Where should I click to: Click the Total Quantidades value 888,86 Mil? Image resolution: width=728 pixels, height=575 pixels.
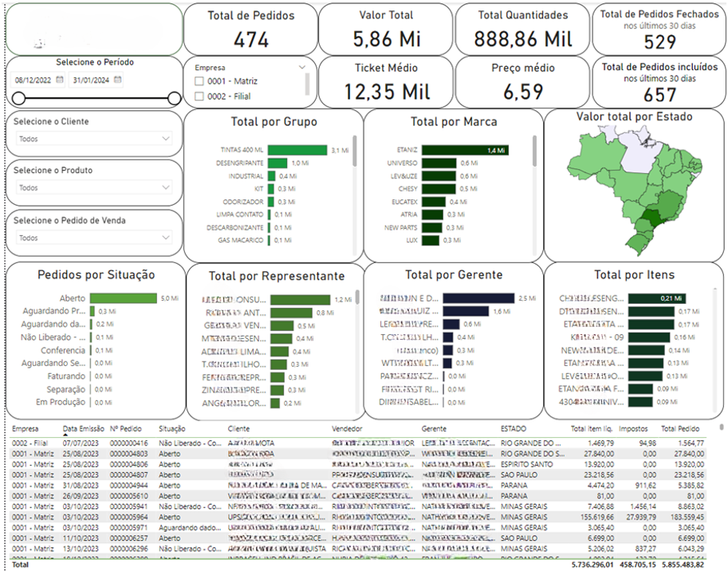point(523,40)
